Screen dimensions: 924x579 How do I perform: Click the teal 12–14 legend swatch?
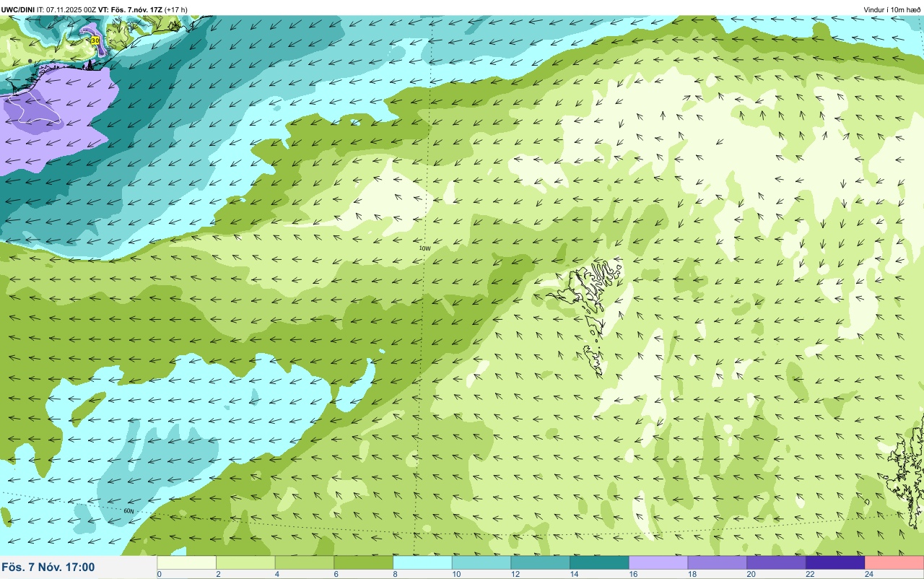[541, 562]
